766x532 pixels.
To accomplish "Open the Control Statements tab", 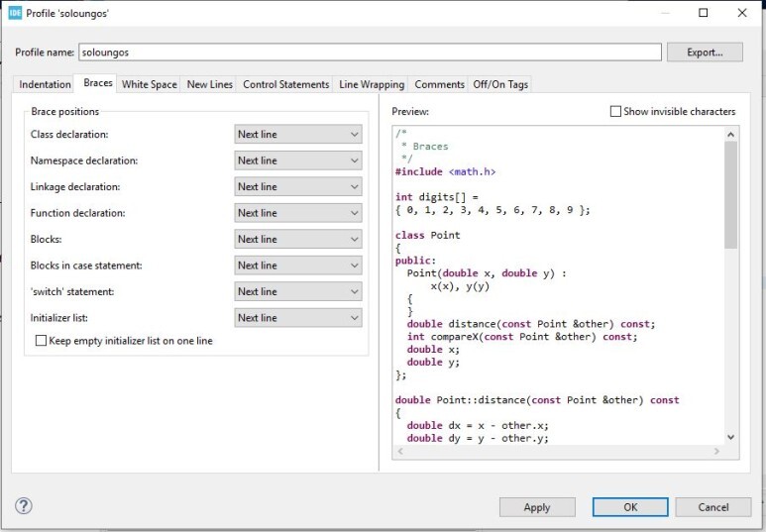I will [285, 84].
